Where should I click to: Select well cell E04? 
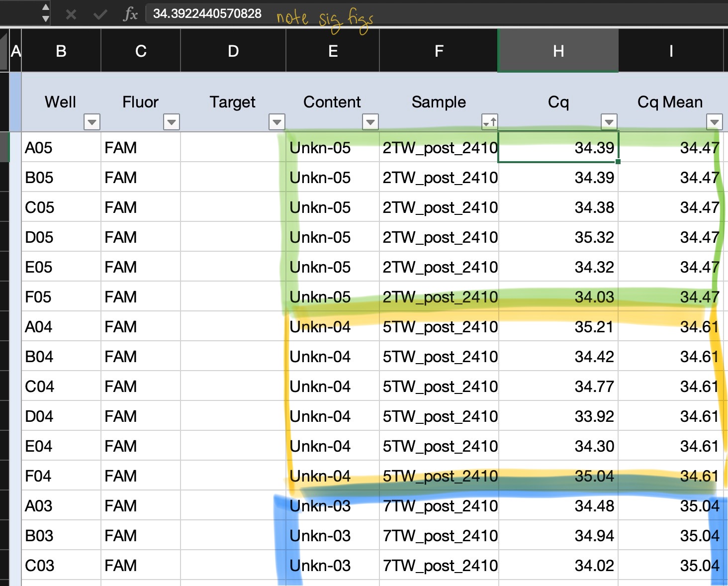click(x=61, y=446)
